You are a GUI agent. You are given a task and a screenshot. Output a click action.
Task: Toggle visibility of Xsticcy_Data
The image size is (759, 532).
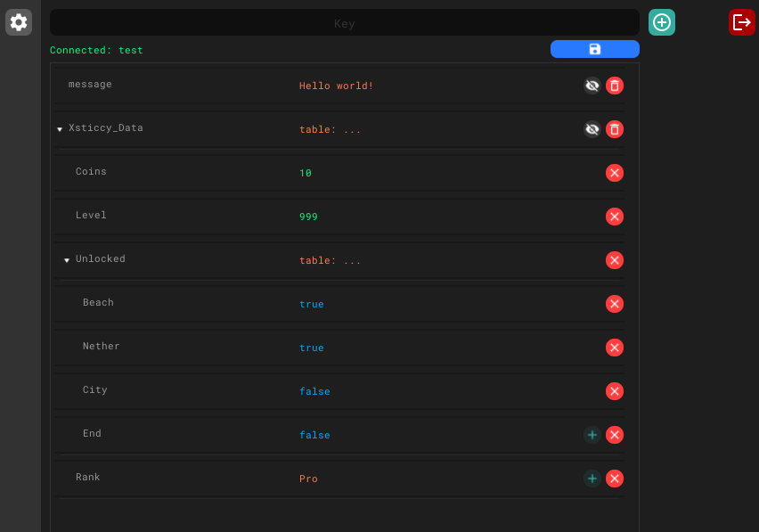[x=592, y=129]
